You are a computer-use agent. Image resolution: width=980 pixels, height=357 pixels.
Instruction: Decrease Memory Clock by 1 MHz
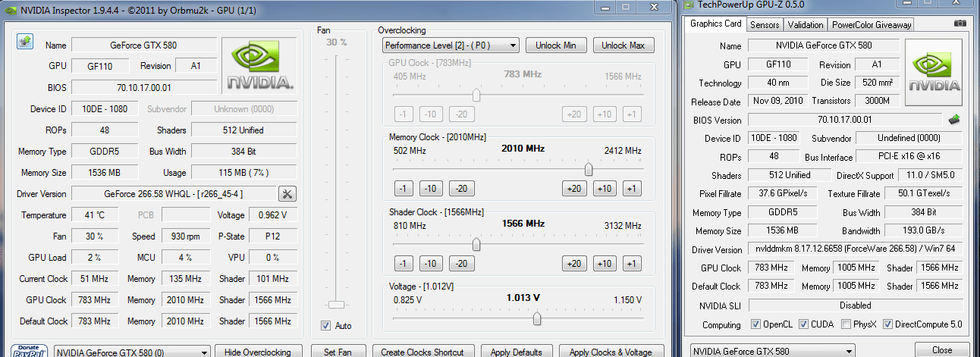point(404,188)
